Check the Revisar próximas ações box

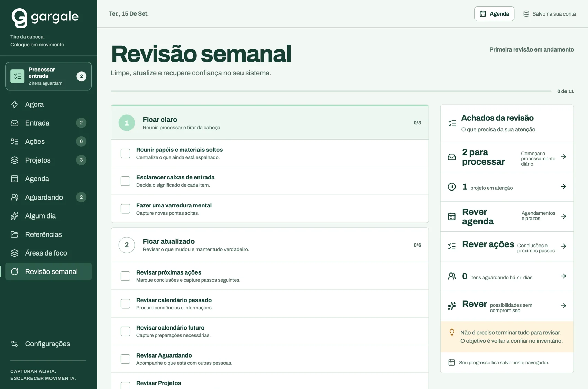(x=125, y=276)
